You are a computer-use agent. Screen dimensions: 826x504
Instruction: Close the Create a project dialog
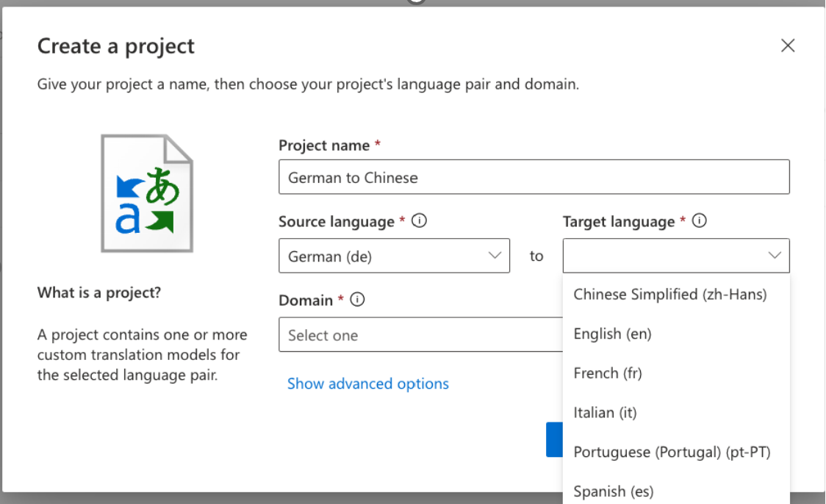click(788, 46)
